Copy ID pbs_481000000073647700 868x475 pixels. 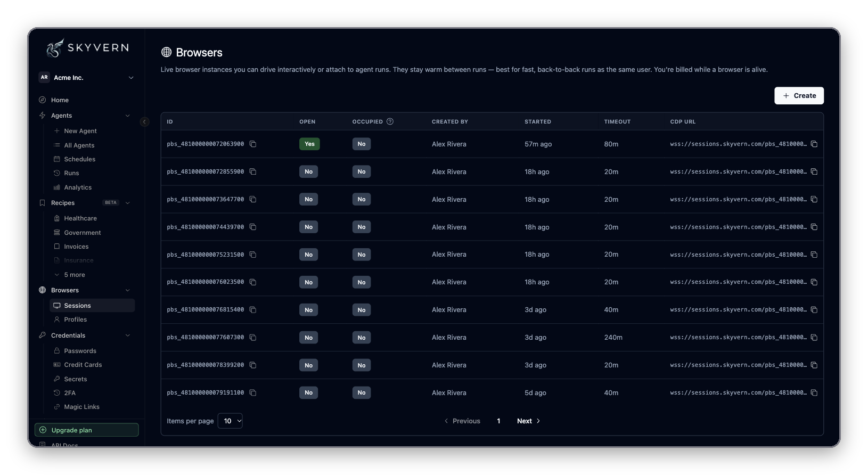point(253,199)
